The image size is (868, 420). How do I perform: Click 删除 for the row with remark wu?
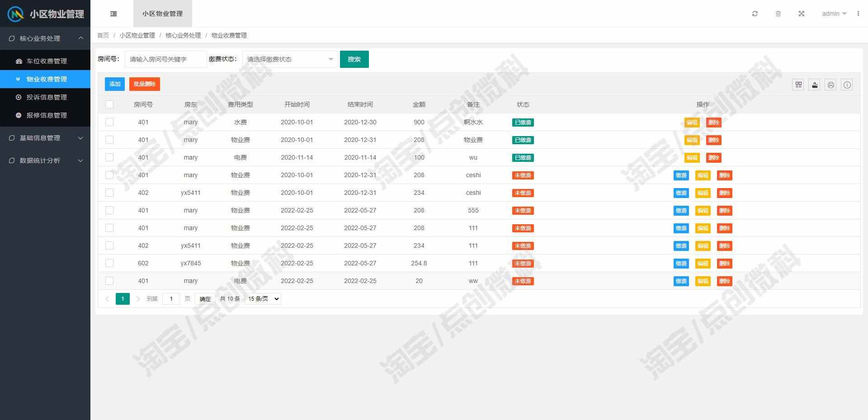[713, 158]
